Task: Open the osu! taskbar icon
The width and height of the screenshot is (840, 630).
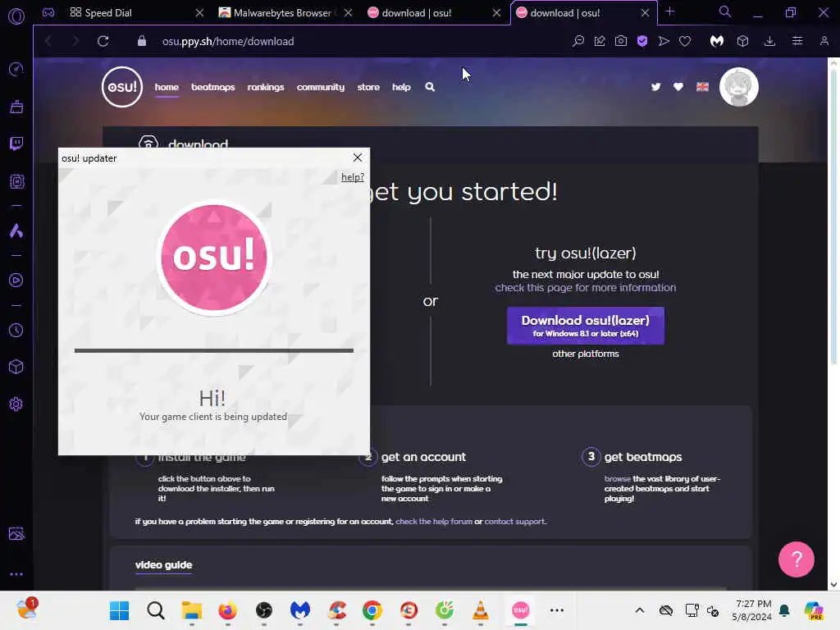Action: pos(520,610)
